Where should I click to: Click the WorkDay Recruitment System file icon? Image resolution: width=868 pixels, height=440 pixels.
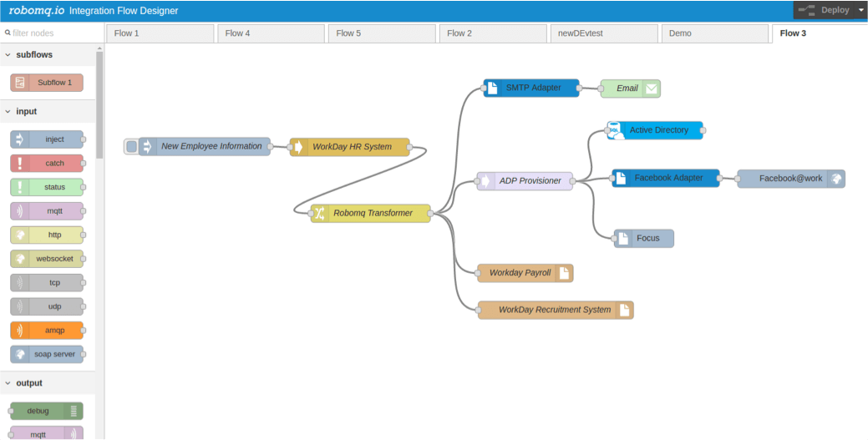[624, 310]
